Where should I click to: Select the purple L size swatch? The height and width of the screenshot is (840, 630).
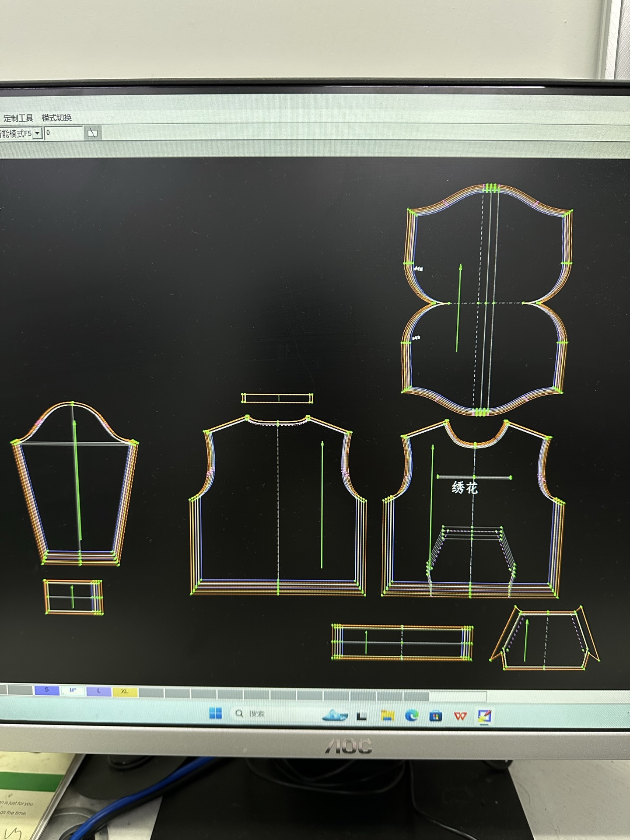pos(99,691)
